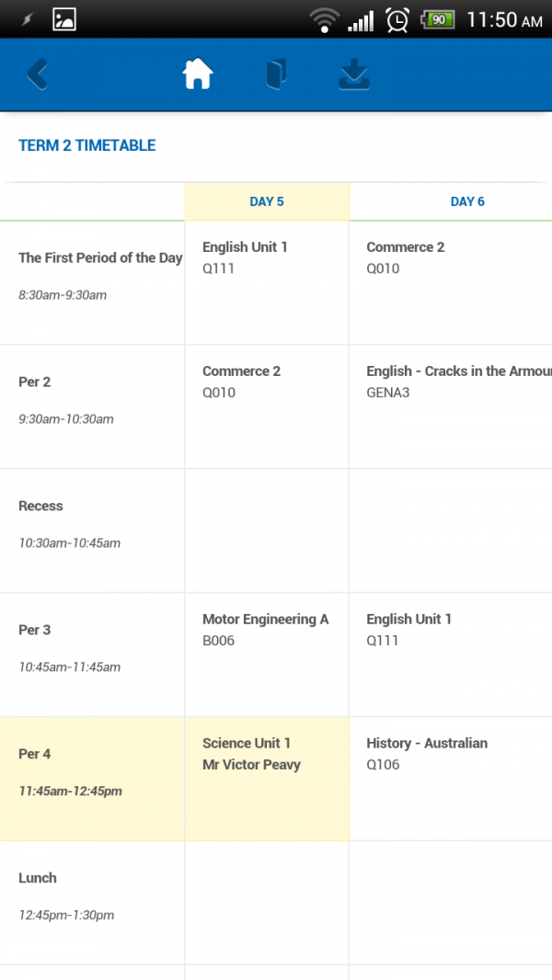Tap the Lunch period row label
The image size is (552, 980).
click(x=93, y=903)
